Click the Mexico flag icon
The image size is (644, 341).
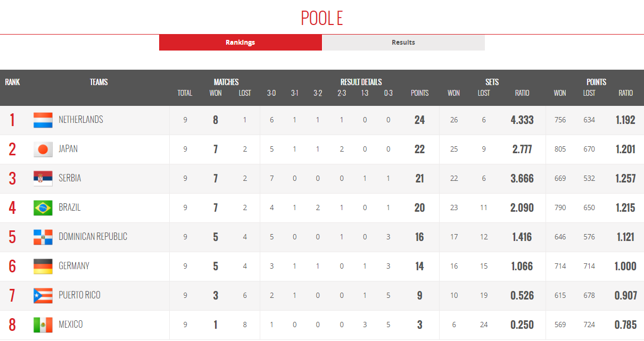pyautogui.click(x=43, y=325)
